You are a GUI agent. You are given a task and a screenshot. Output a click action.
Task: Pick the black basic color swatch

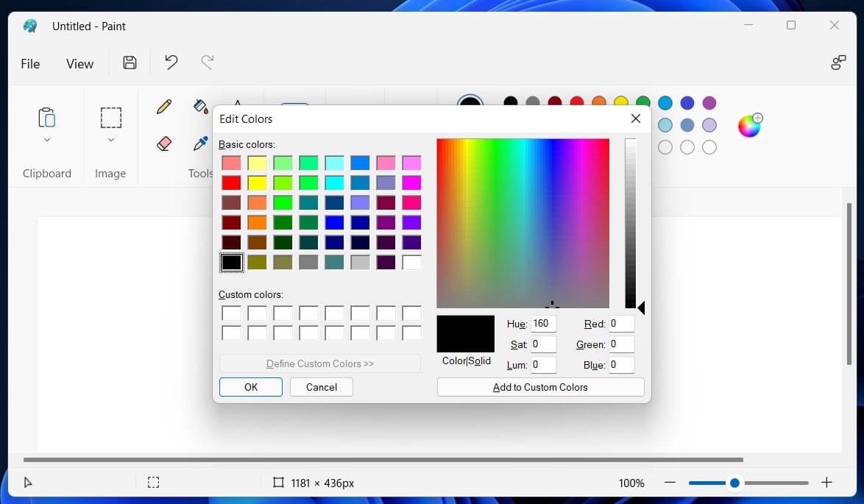(231, 262)
